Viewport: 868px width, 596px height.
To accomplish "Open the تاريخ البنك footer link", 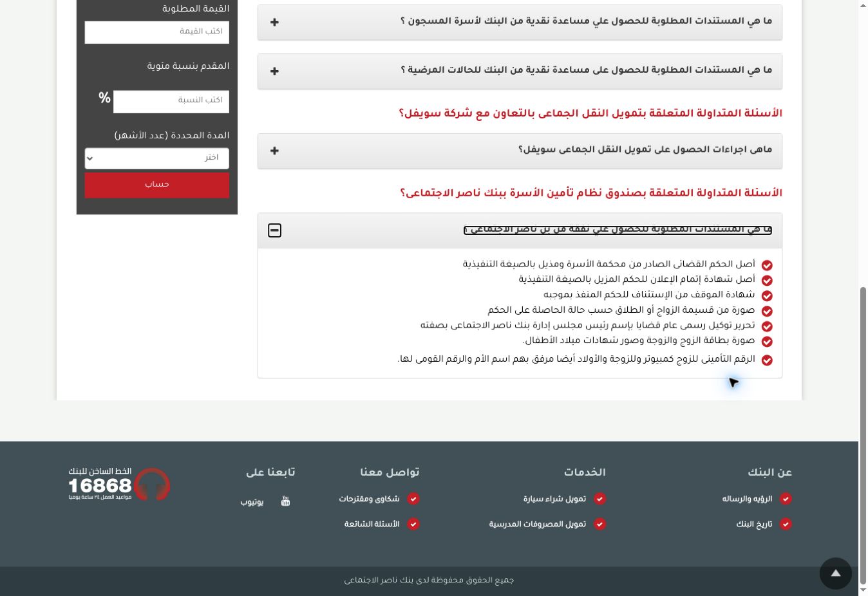I will (754, 524).
